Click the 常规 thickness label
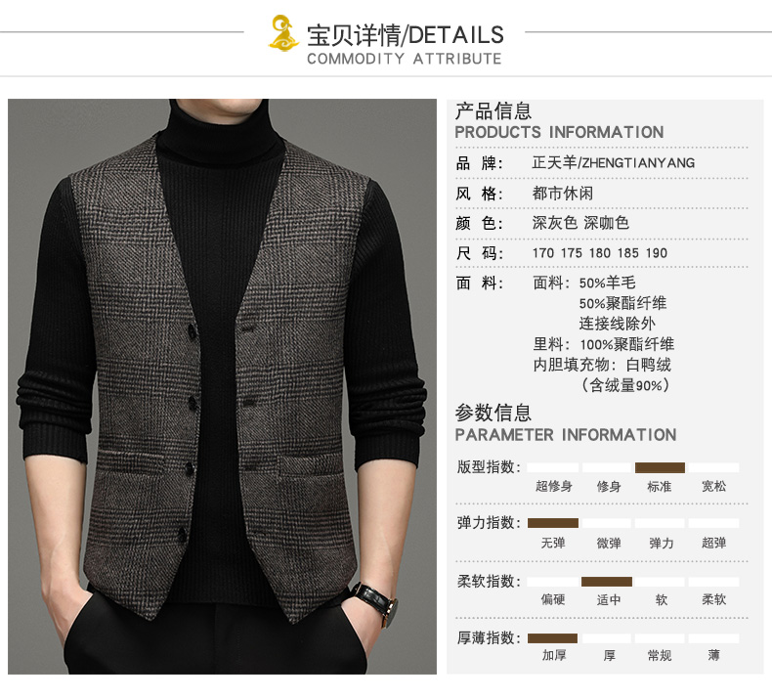The height and width of the screenshot is (700, 772). click(660, 656)
